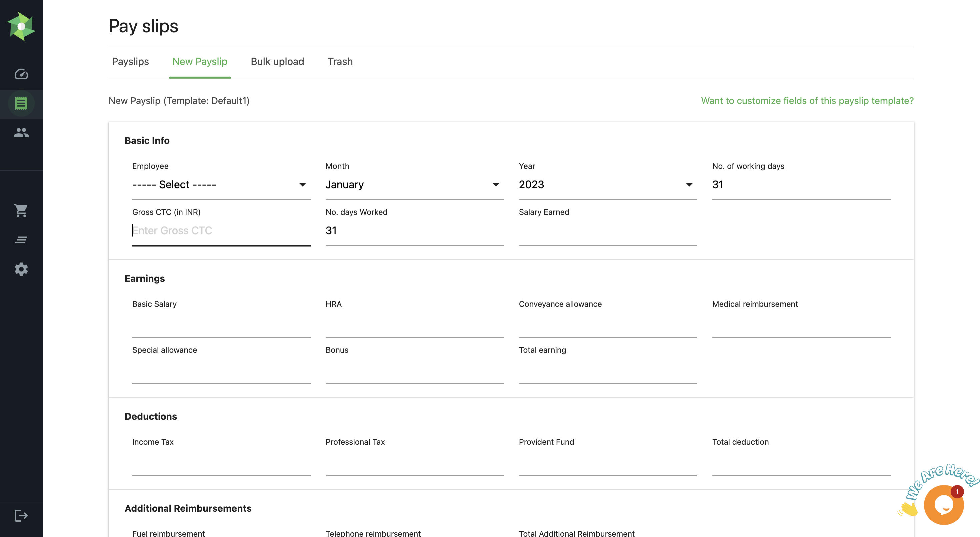
Task: Click the logout icon at sidebar bottom
Action: coord(21,516)
